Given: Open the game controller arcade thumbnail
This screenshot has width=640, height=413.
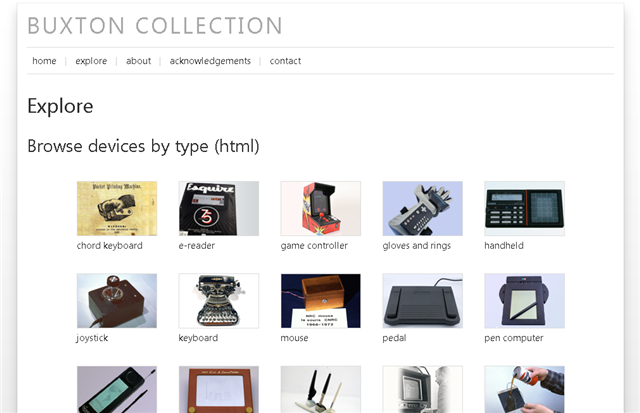Looking at the screenshot, I should (321, 208).
